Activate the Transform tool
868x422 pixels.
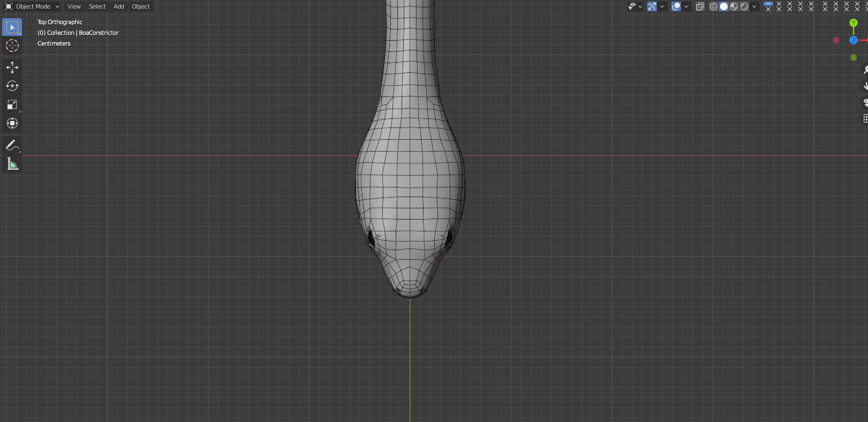point(12,123)
